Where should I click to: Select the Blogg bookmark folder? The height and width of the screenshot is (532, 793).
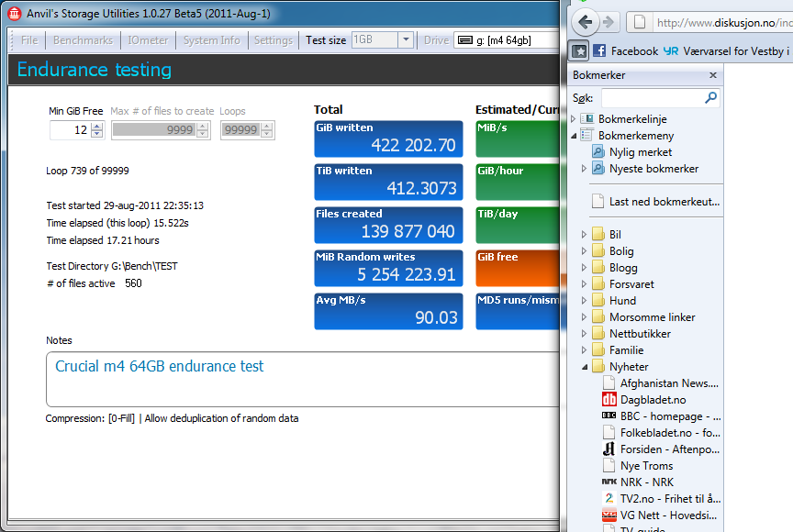point(614,268)
